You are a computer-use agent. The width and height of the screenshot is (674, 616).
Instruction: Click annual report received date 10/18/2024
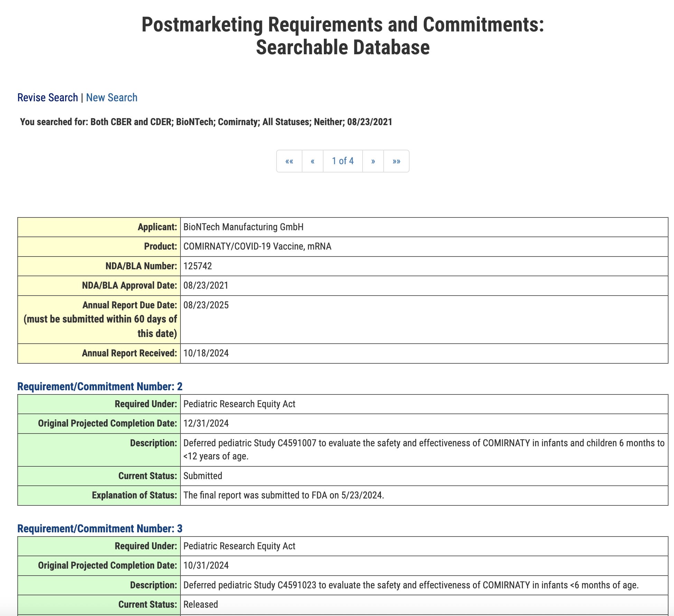206,353
